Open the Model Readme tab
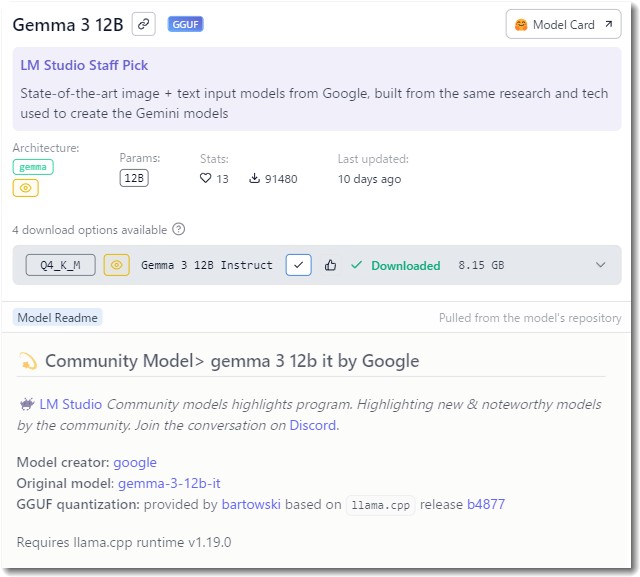640x577 pixels. 58,317
